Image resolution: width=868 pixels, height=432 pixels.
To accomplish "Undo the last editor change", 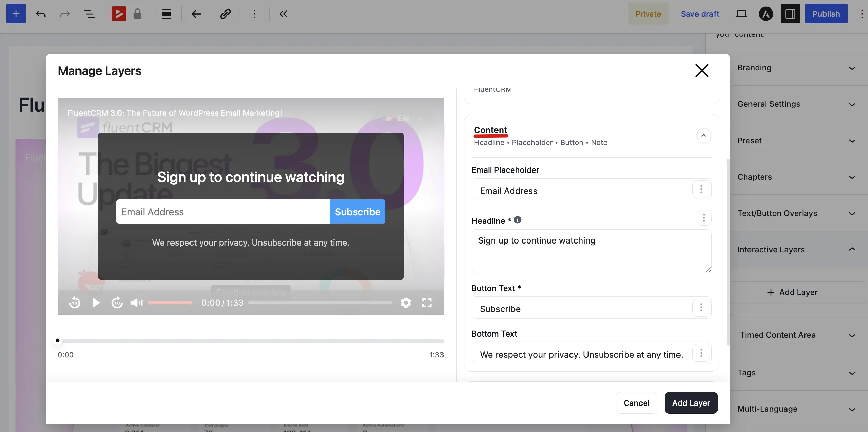I will coord(40,14).
